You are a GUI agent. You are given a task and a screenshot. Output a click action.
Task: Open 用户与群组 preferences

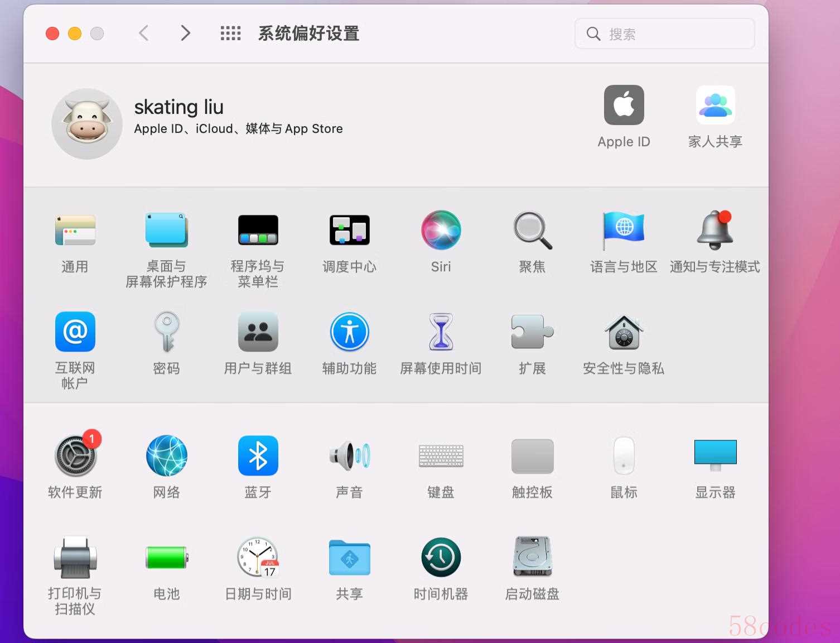pos(258,332)
